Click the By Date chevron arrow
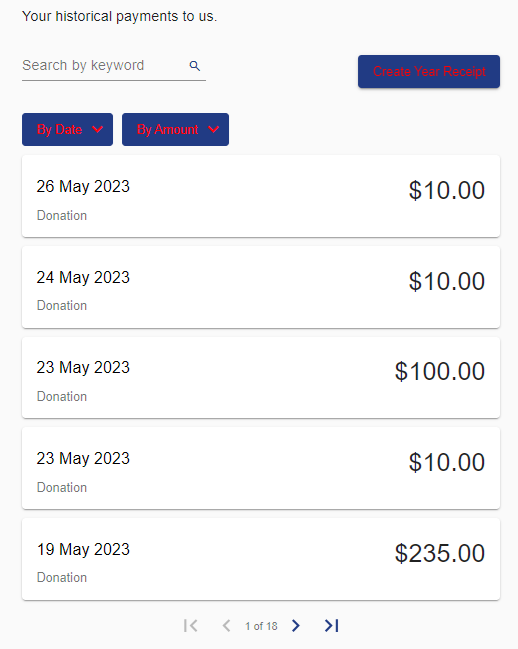This screenshot has height=649, width=518. pyautogui.click(x=98, y=130)
